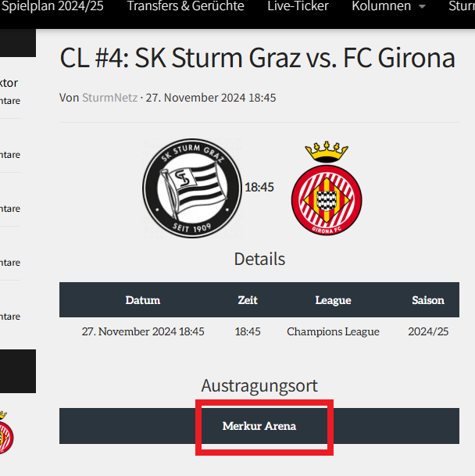This screenshot has width=475, height=476.
Task: Click the Champions League table entry
Action: click(333, 331)
